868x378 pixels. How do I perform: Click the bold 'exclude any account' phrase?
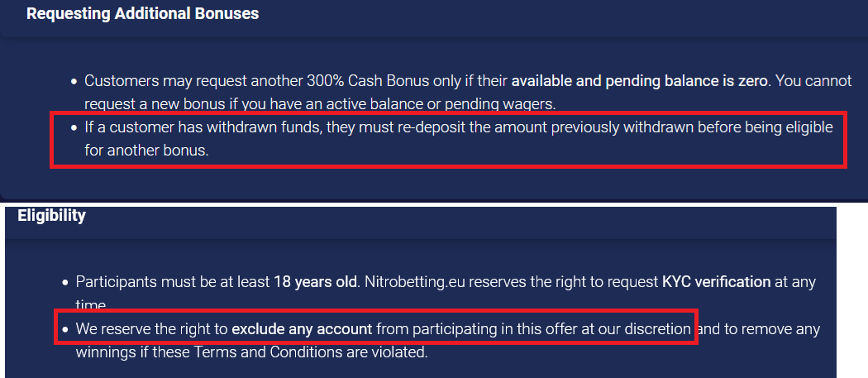point(302,329)
